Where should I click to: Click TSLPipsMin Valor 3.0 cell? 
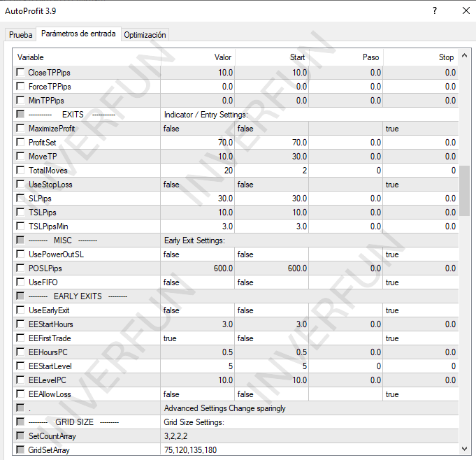tap(198, 227)
